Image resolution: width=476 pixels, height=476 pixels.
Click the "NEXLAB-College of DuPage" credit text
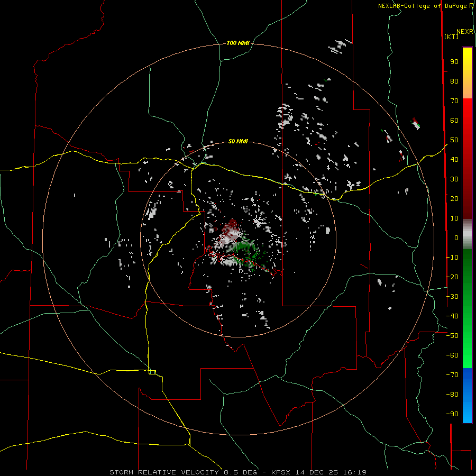pyautogui.click(x=423, y=6)
